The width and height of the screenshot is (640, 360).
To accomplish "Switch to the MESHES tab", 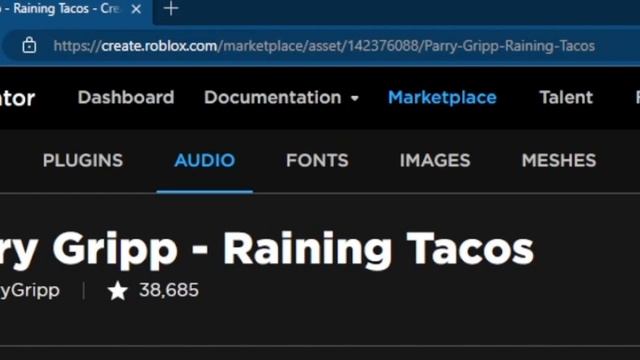I will (x=559, y=160).
